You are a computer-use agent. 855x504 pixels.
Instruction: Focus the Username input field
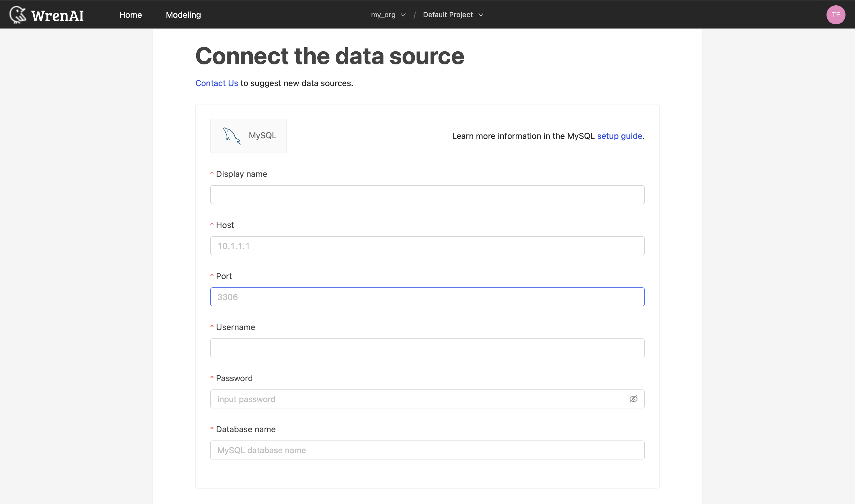(x=427, y=348)
